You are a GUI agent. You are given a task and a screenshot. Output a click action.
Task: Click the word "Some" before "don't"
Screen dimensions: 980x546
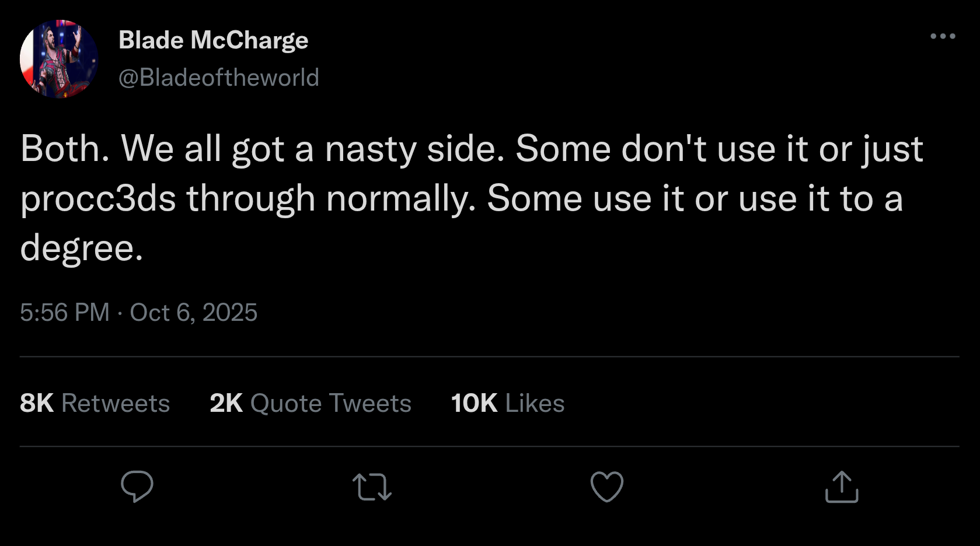point(563,149)
